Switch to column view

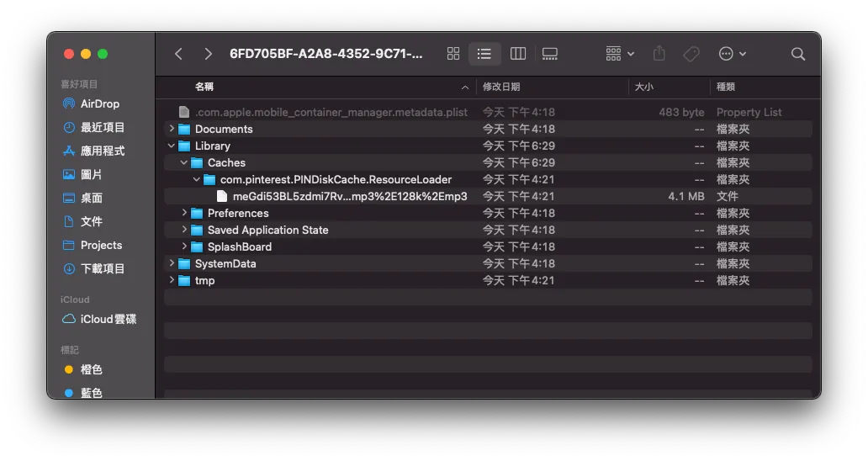[518, 54]
